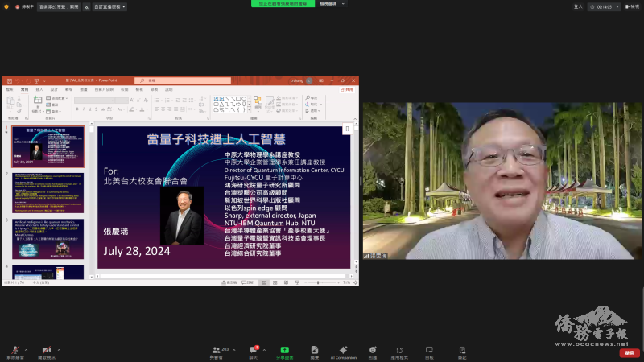Click PowerPoint search box
The height and width of the screenshot is (362, 644).
[x=183, y=81]
